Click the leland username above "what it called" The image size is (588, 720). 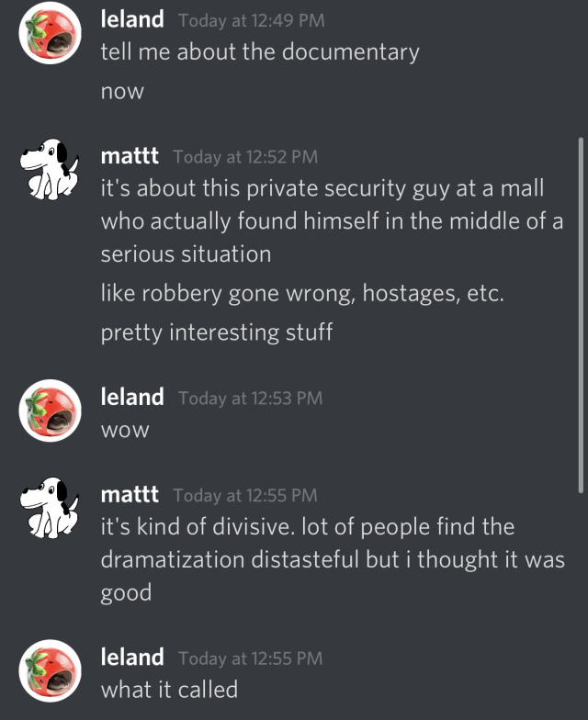coord(132,658)
